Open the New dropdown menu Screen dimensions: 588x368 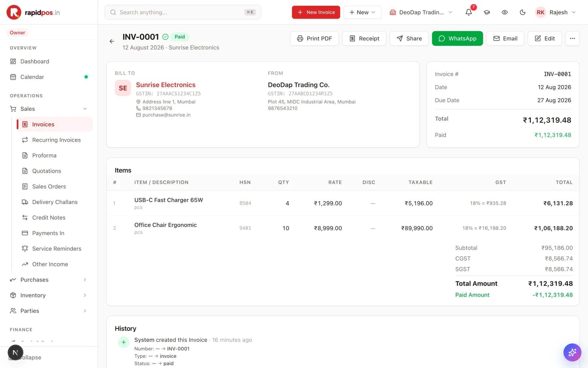tap(362, 12)
